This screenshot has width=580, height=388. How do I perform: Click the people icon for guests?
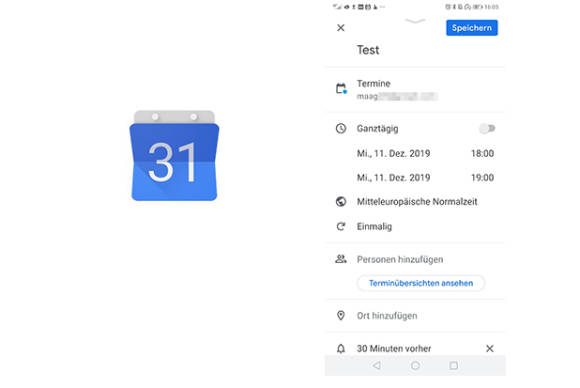click(x=341, y=259)
